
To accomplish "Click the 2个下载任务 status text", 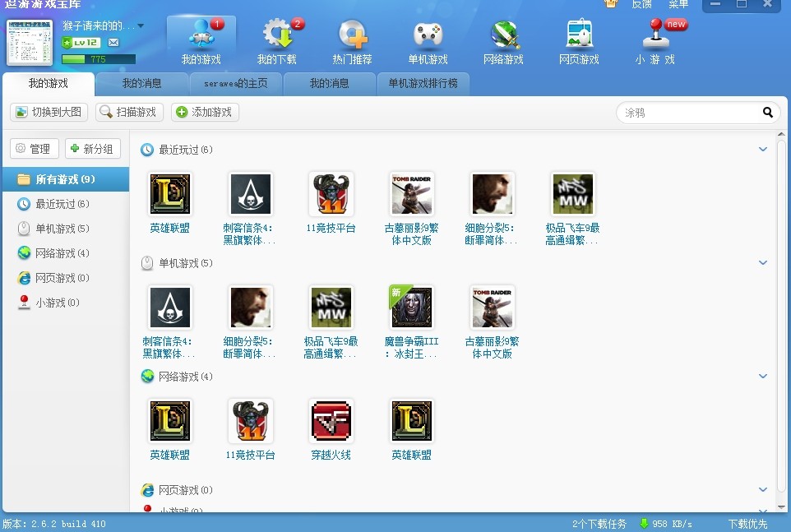I will [x=599, y=524].
